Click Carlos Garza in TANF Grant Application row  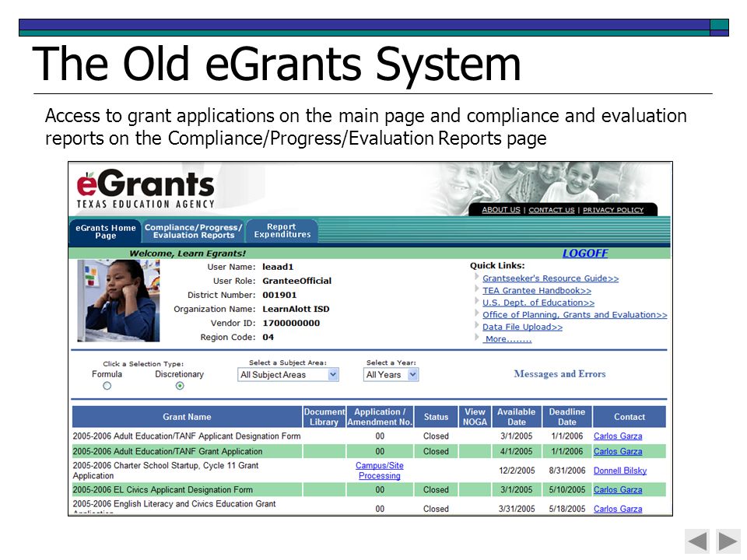(617, 451)
